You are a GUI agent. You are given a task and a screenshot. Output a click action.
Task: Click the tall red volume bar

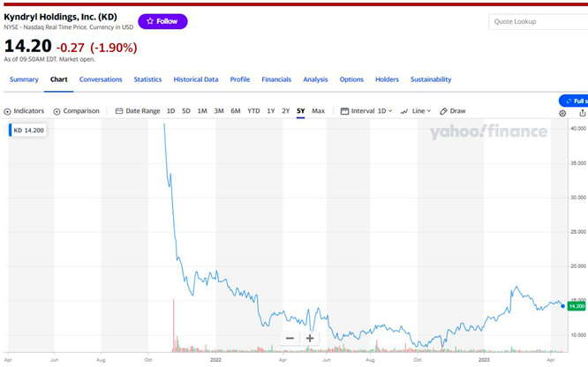point(174,326)
